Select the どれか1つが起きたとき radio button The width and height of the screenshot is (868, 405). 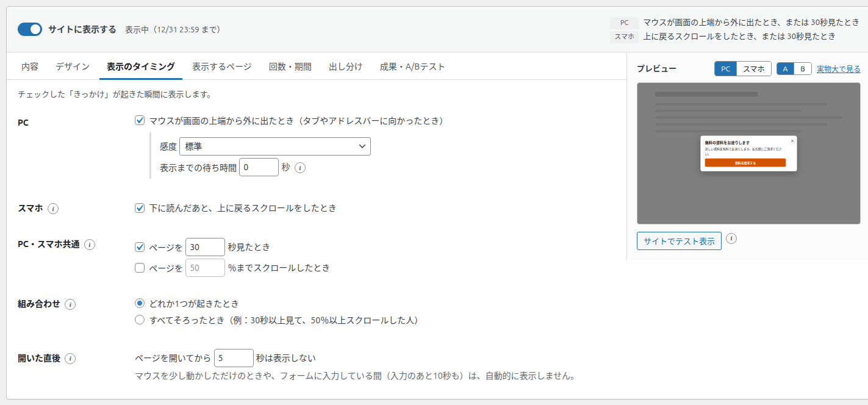click(x=140, y=303)
